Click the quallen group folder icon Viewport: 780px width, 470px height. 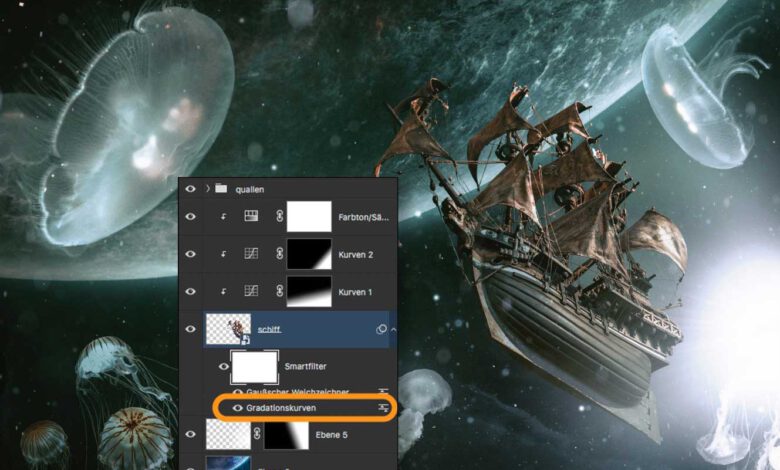221,188
